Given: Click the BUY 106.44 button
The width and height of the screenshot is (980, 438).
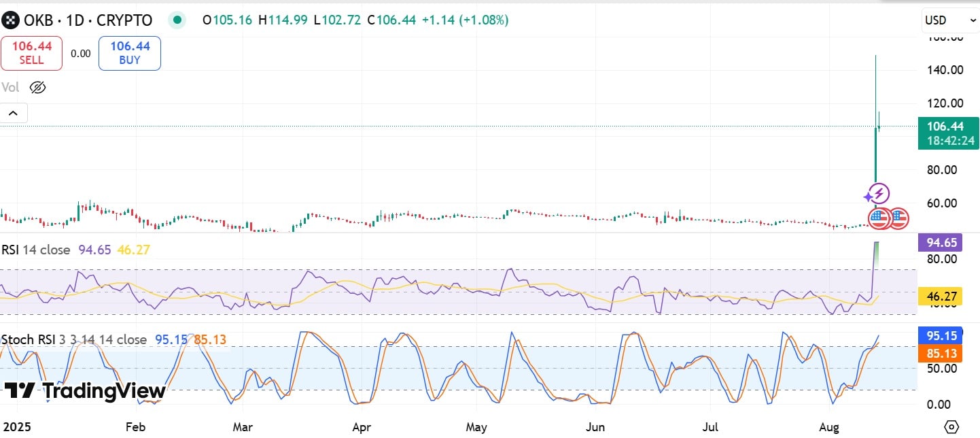Looking at the screenshot, I should point(129,53).
